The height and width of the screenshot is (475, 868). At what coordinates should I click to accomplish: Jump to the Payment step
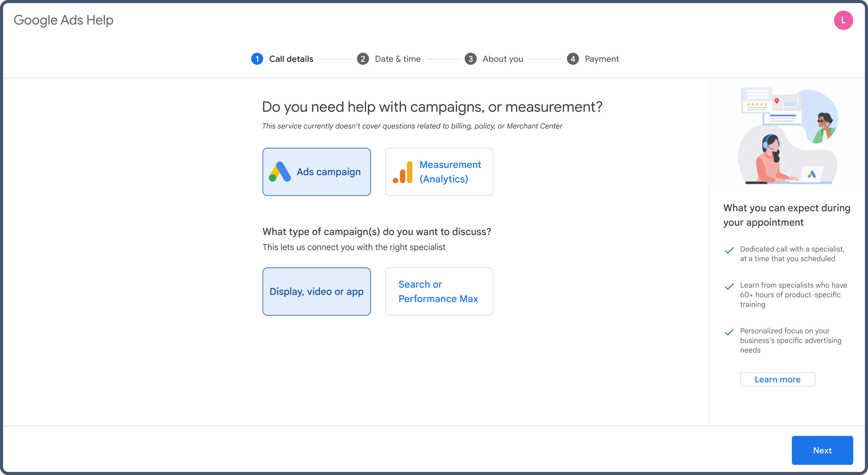coord(601,59)
